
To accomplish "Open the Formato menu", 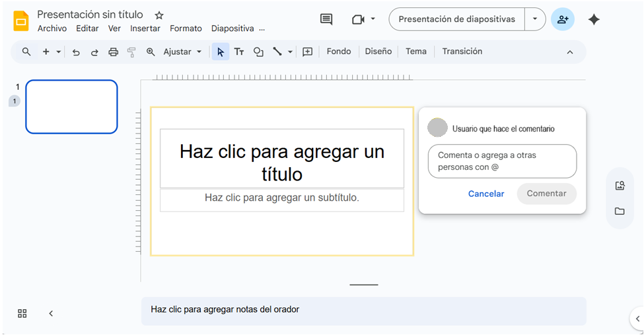I will [186, 28].
